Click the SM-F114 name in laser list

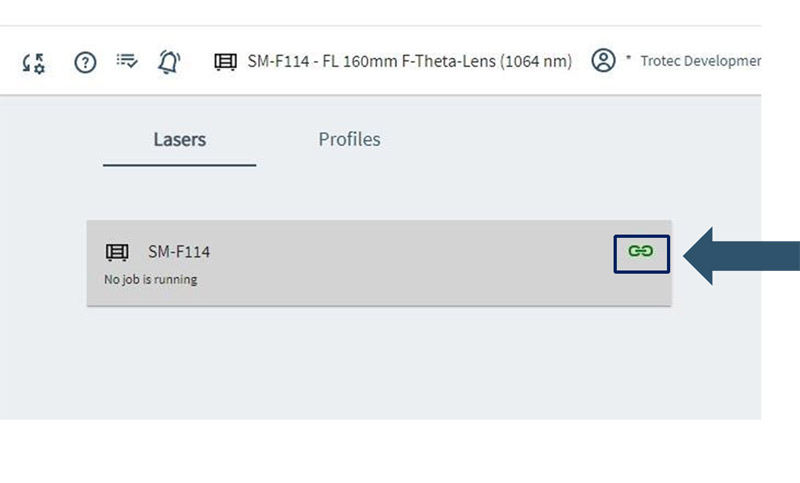pyautogui.click(x=179, y=251)
